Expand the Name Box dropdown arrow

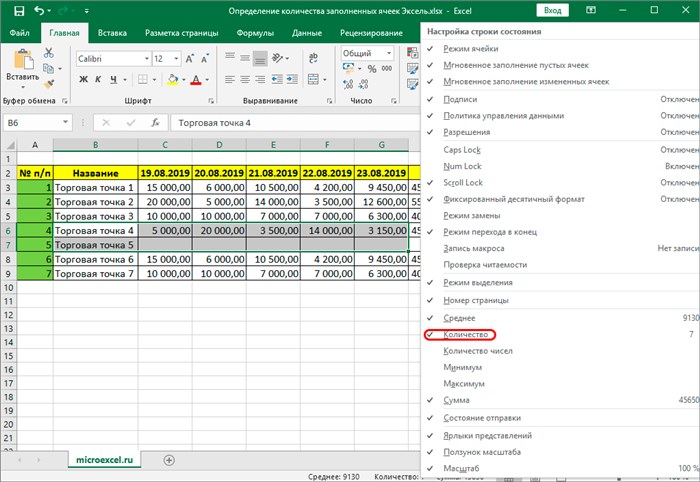65,122
